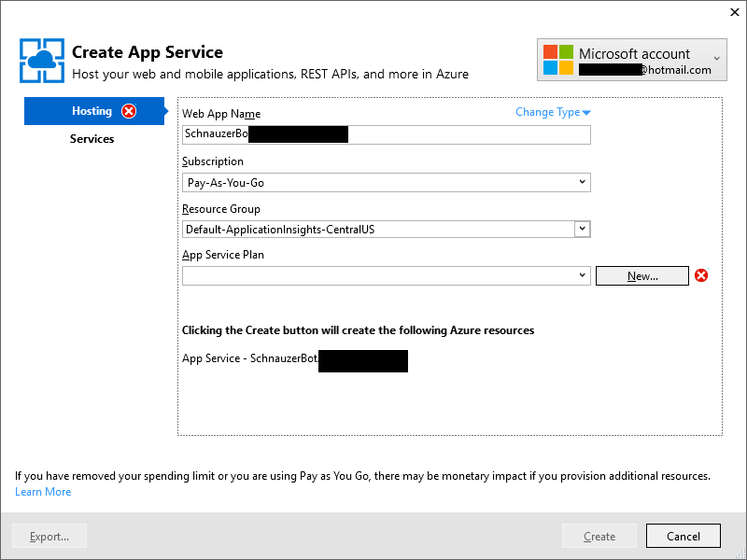This screenshot has height=560, width=747.
Task: Click the 'Web App Name' label
Action: coord(221,114)
